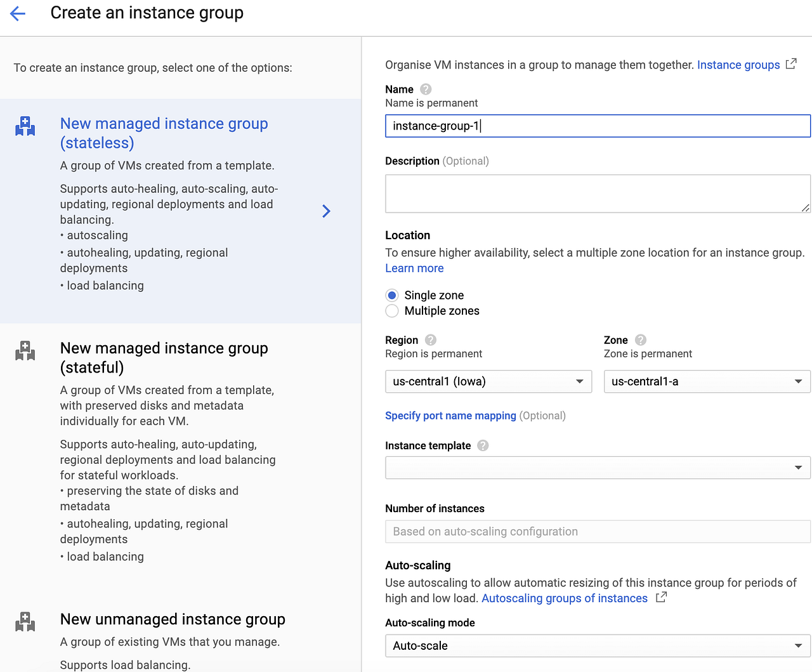812x672 pixels.
Task: Choose New unmanaged instance group option
Action: tap(173, 619)
